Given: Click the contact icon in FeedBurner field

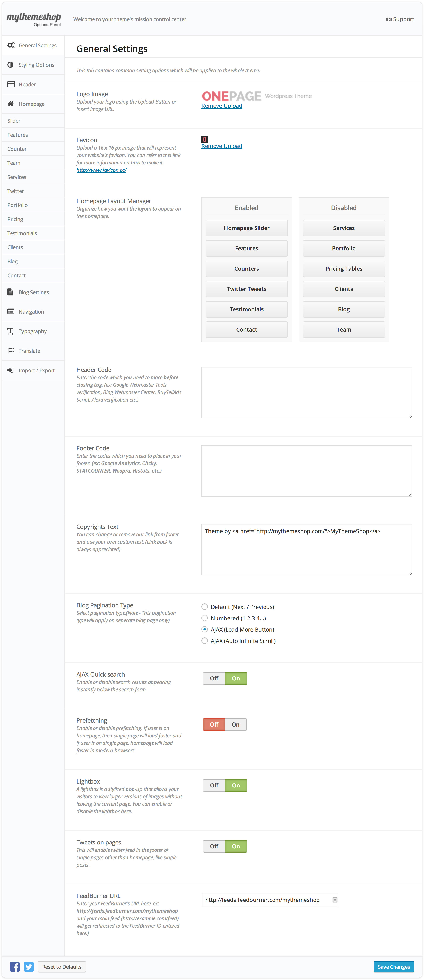Looking at the screenshot, I should pyautogui.click(x=335, y=900).
